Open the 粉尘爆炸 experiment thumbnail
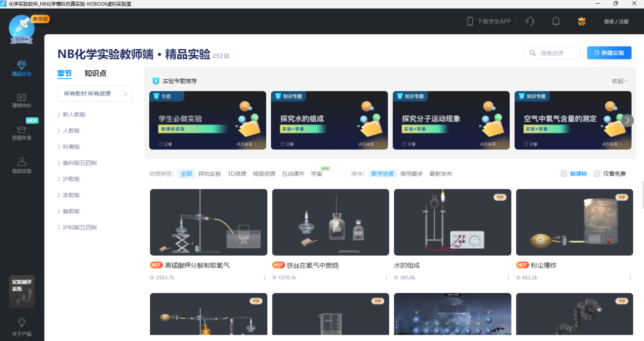Screen dimensions: 644x341 point(574,222)
